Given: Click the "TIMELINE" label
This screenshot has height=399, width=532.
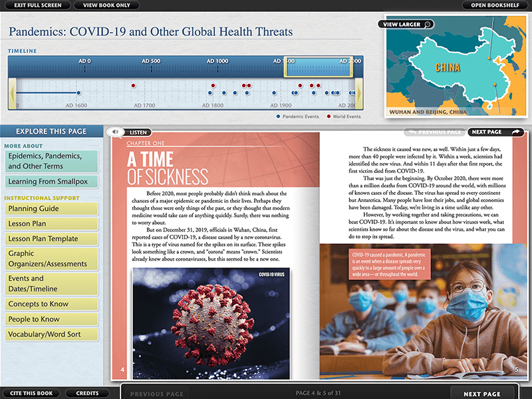Looking at the screenshot, I should [x=23, y=51].
